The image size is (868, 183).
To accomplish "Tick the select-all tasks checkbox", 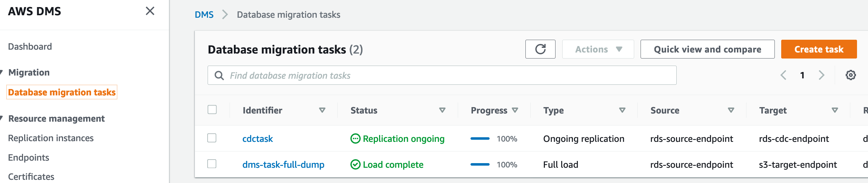I will pyautogui.click(x=212, y=110).
